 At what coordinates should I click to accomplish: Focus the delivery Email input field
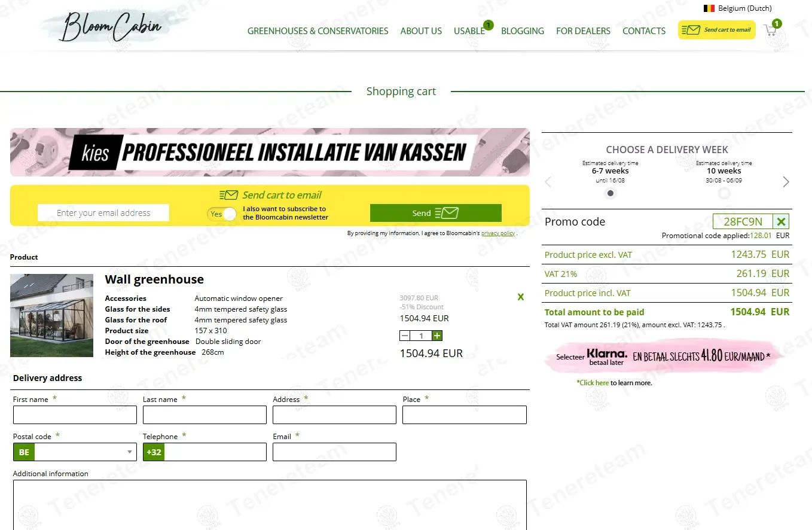pos(334,452)
